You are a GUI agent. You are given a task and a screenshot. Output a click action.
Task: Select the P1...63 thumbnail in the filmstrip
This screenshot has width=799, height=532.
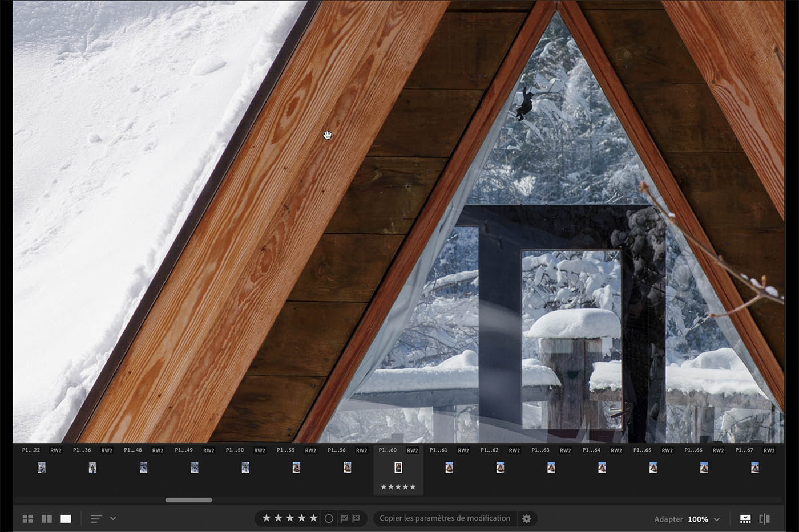click(551, 468)
